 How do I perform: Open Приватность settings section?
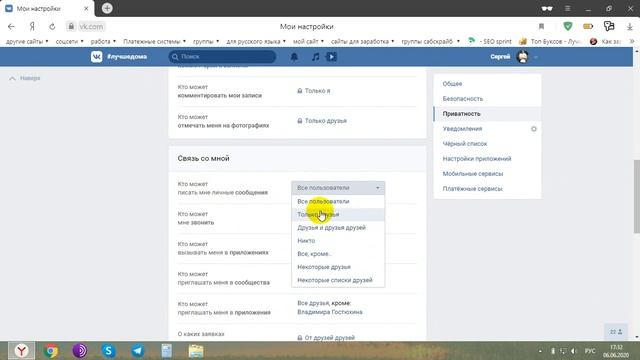point(487,114)
